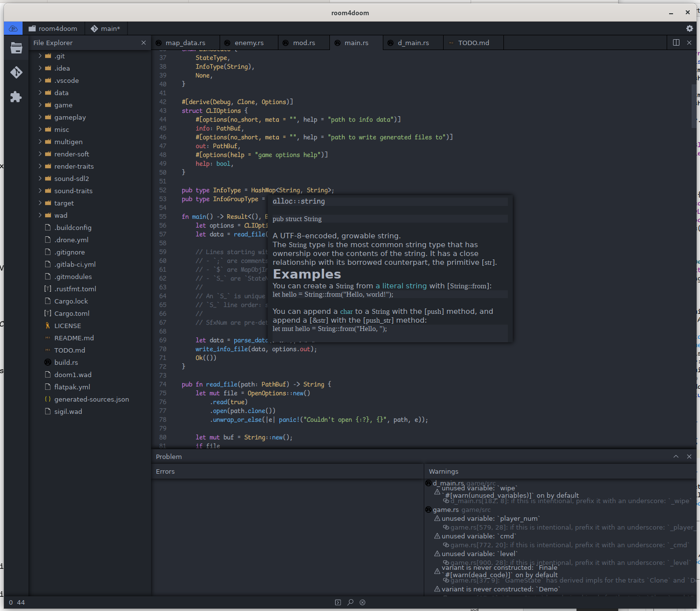The image size is (700, 611).
Task: Toggle the terminal using the status bar icon
Action: click(338, 602)
